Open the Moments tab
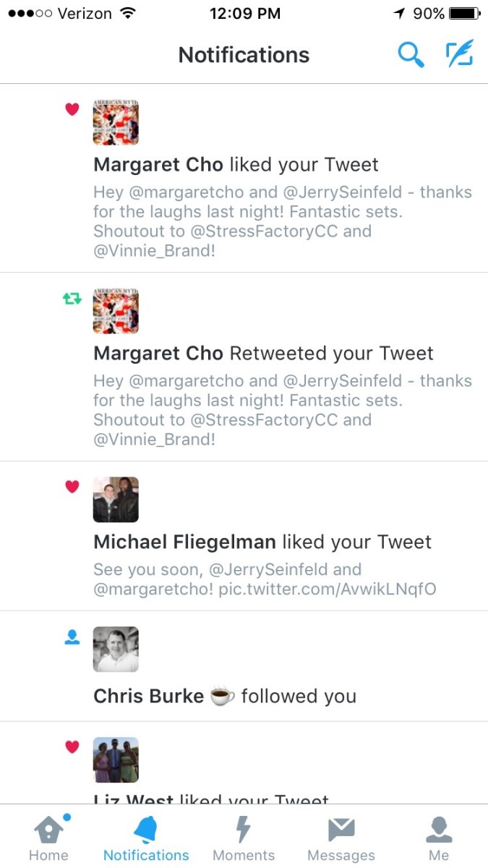The width and height of the screenshot is (488, 868). (244, 838)
